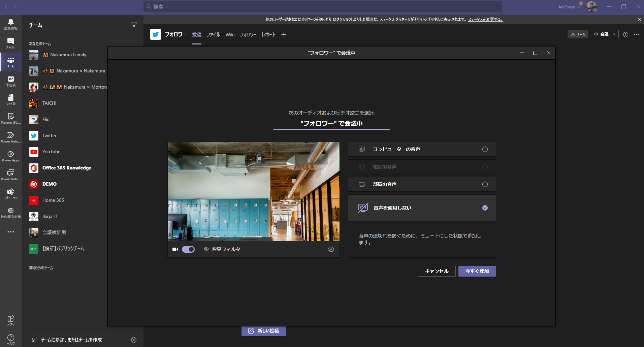644x347 pixels.
Task: Open Activity (最新情報) at the top left
Action: pos(10,24)
